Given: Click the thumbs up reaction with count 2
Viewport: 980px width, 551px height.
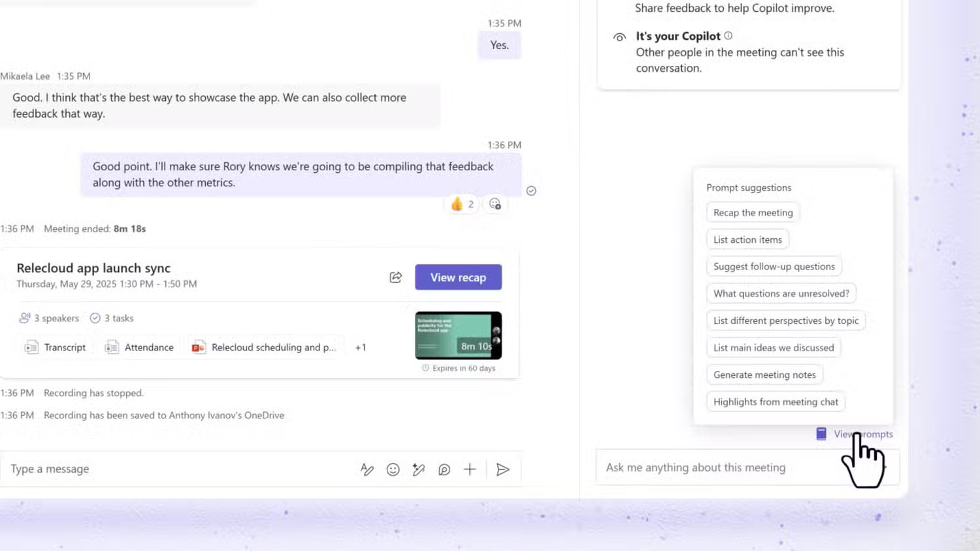Looking at the screenshot, I should (462, 204).
